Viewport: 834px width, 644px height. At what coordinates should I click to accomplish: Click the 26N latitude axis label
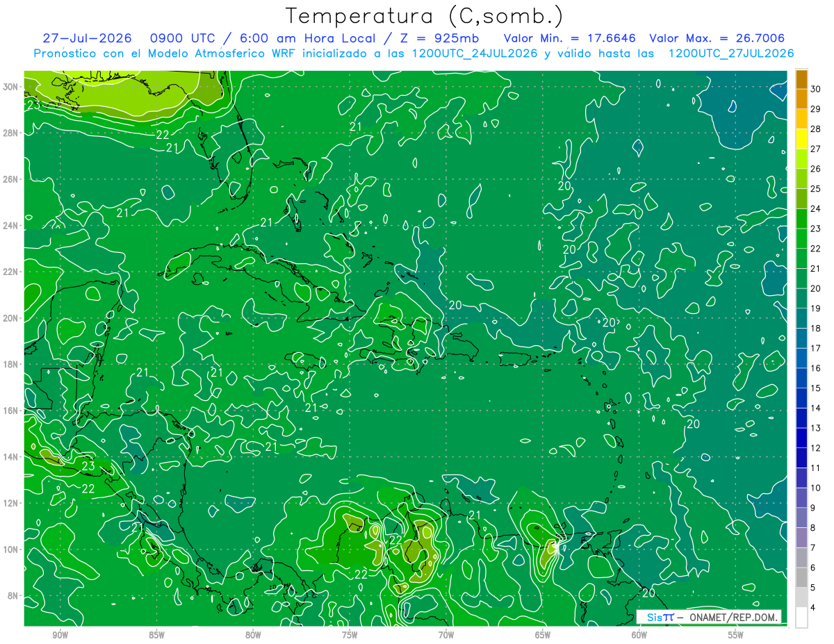[x=11, y=179]
